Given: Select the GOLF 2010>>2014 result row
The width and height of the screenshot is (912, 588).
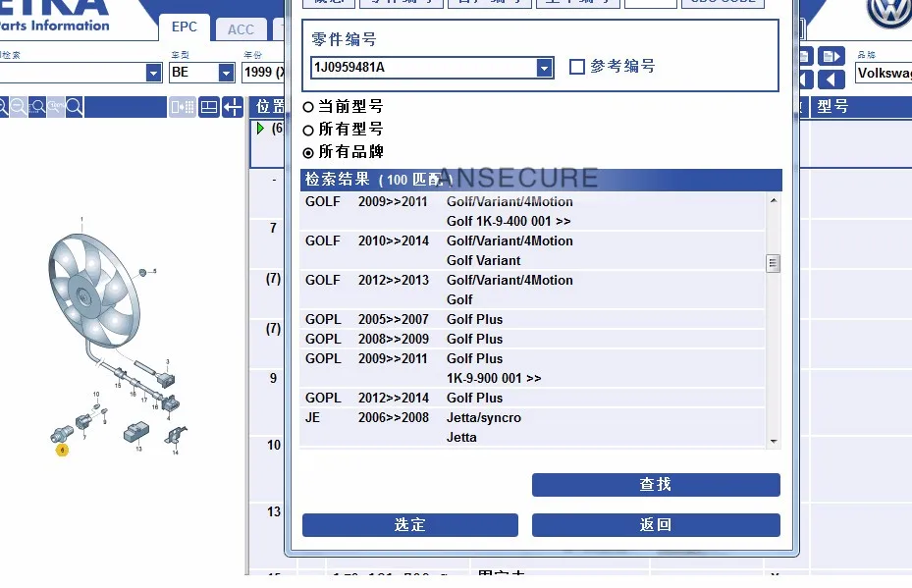Looking at the screenshot, I should 533,250.
